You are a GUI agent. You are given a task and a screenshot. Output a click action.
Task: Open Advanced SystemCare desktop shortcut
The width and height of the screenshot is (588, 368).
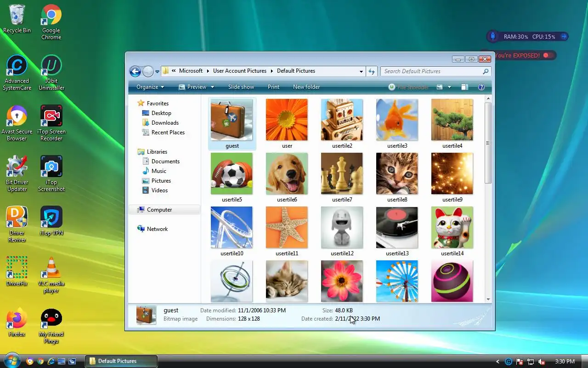pos(17,73)
